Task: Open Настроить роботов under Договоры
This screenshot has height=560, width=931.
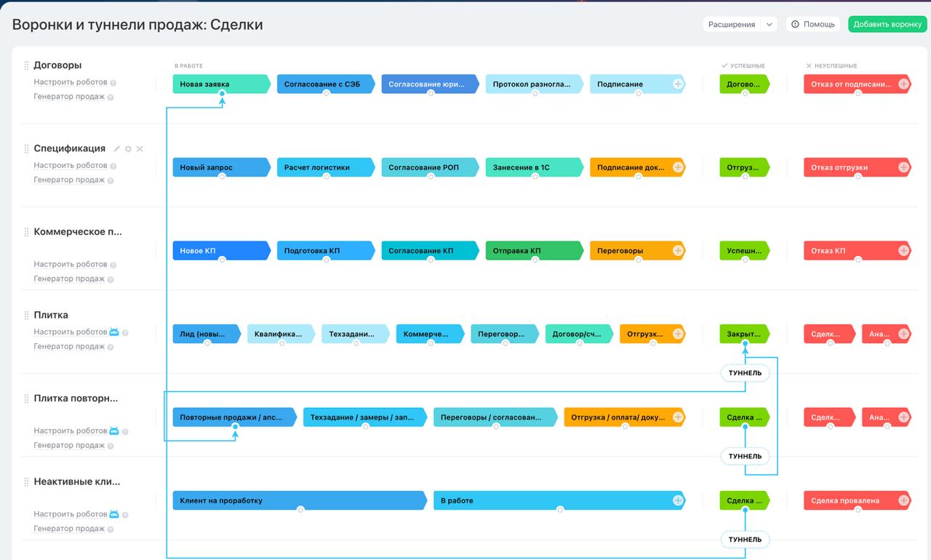Action: (x=71, y=82)
